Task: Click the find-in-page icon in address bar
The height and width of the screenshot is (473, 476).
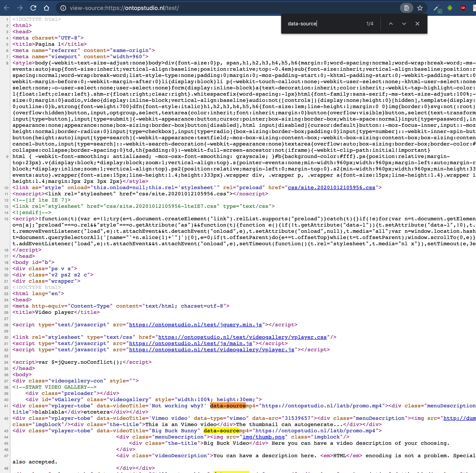Action: tap(406, 8)
